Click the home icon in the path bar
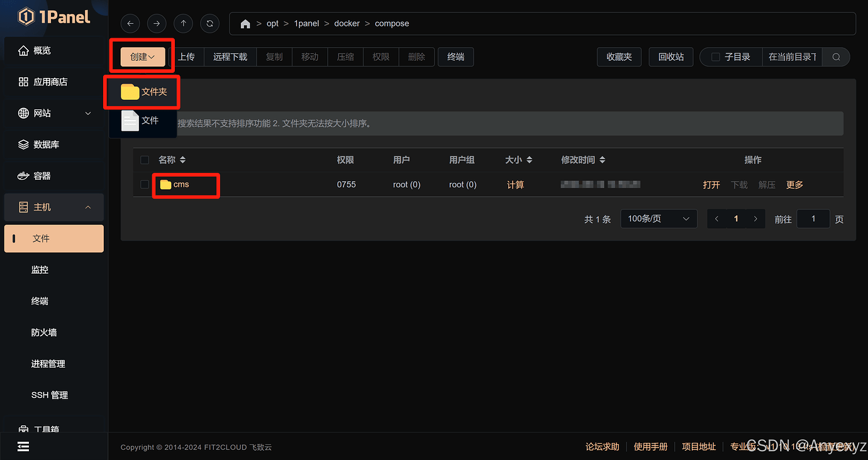The image size is (868, 460). pos(245,24)
